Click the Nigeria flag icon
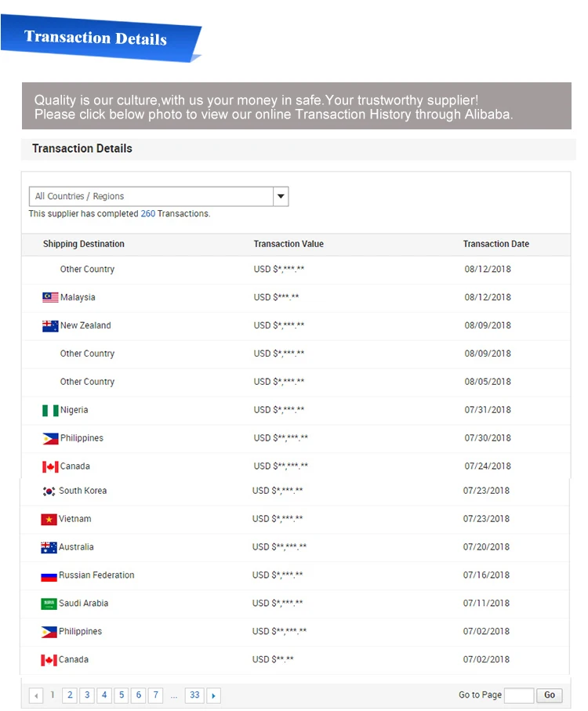Viewport: 588px width, 711px height. point(50,411)
